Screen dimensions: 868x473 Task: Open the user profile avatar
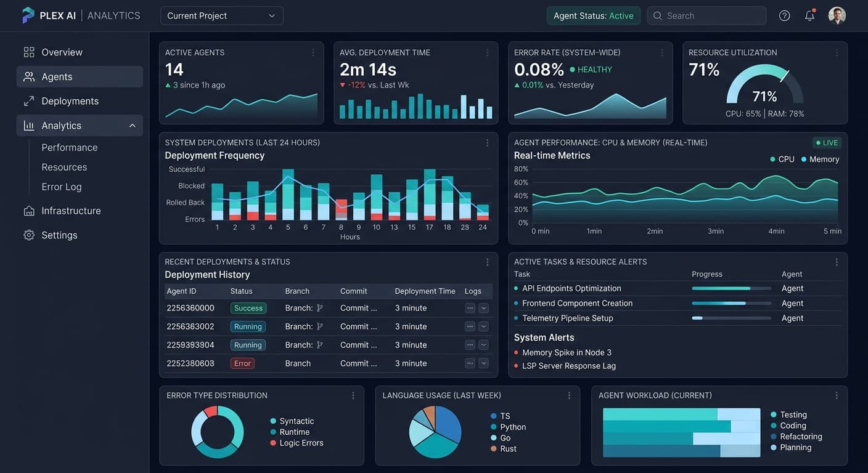tap(837, 15)
